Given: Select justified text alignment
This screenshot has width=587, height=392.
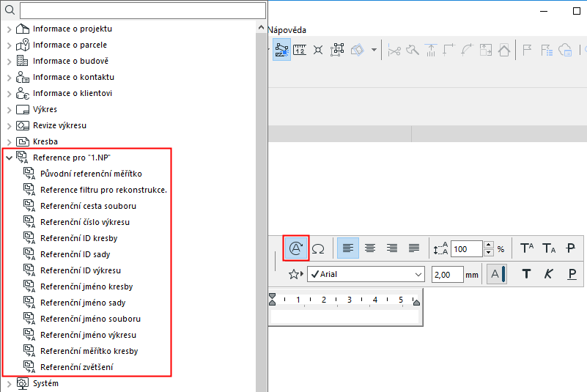Looking at the screenshot, I should 414,248.
